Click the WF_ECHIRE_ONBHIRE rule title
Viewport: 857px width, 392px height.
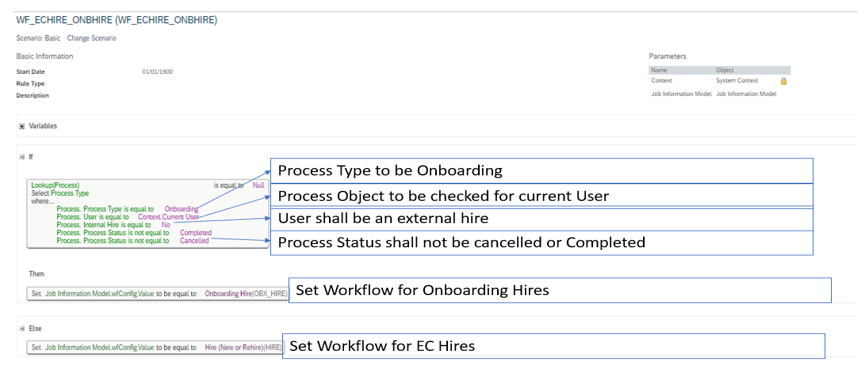[x=116, y=20]
